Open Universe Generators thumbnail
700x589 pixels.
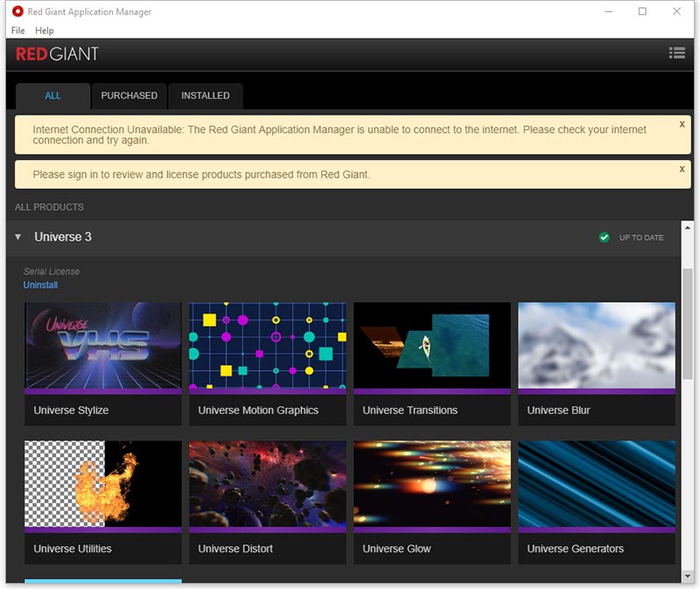597,484
